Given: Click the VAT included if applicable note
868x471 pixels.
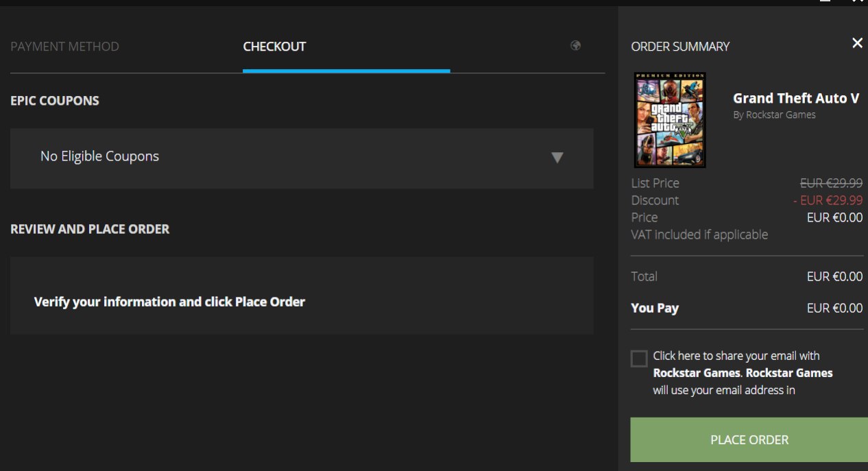Looking at the screenshot, I should [x=699, y=234].
